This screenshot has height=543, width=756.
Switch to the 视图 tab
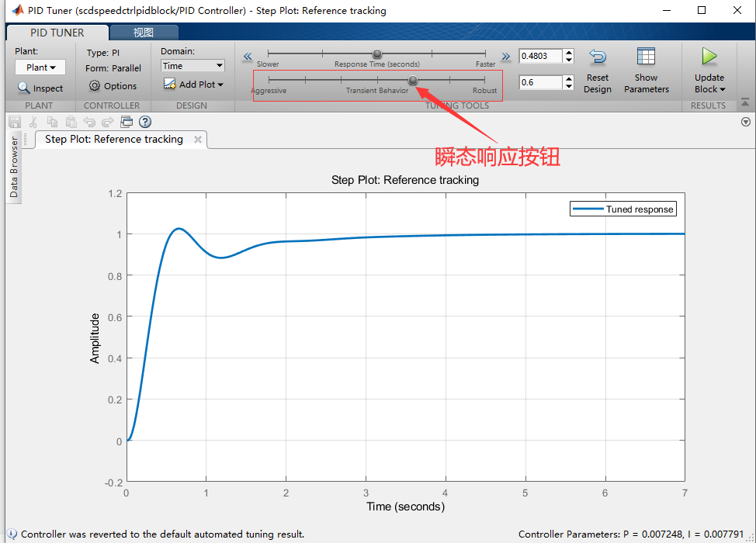(144, 33)
